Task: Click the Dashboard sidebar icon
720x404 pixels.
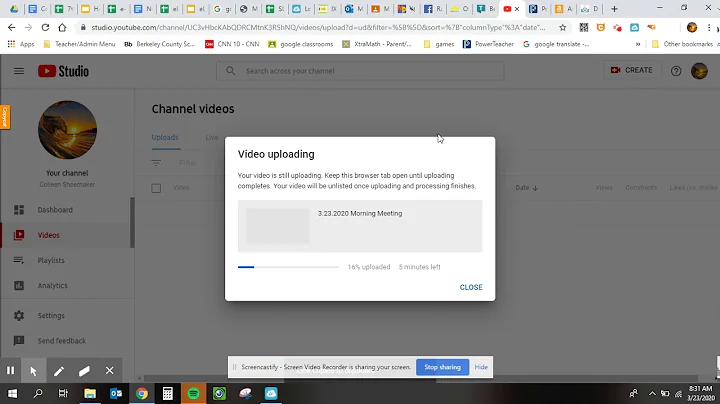Action: pos(19,210)
